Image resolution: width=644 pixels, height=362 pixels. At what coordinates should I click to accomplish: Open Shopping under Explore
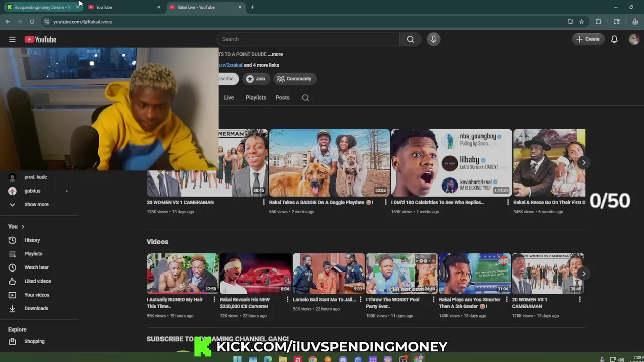pos(34,341)
